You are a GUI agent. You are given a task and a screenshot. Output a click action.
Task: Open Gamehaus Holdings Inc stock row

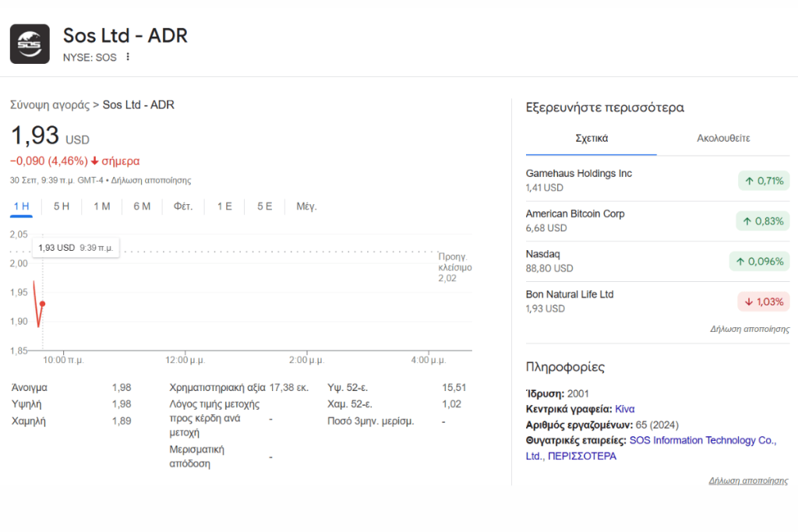click(x=658, y=181)
